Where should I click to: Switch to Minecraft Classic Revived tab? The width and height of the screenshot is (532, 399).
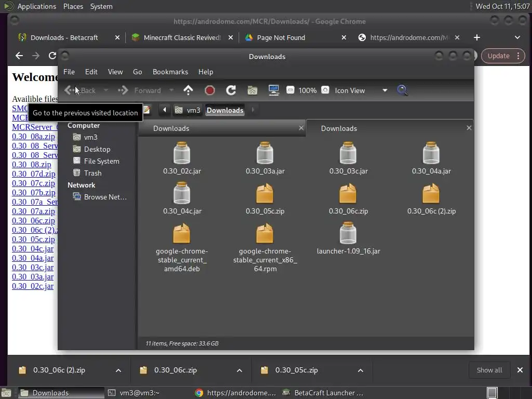click(x=182, y=37)
